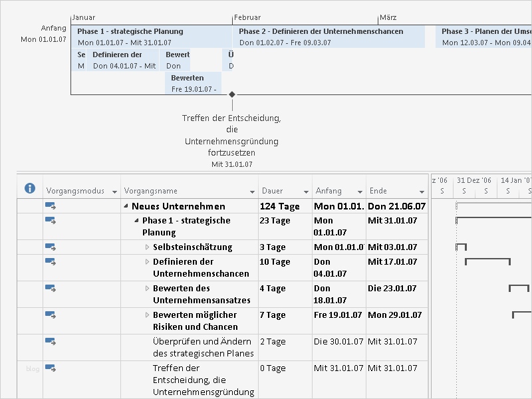Click task mode icon for Neues Unternehmen row

51,207
